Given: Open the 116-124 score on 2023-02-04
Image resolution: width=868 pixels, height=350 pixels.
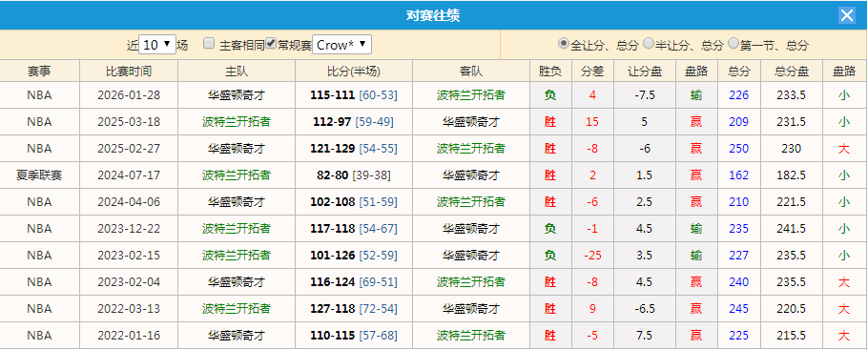Looking at the screenshot, I should click(x=332, y=282).
